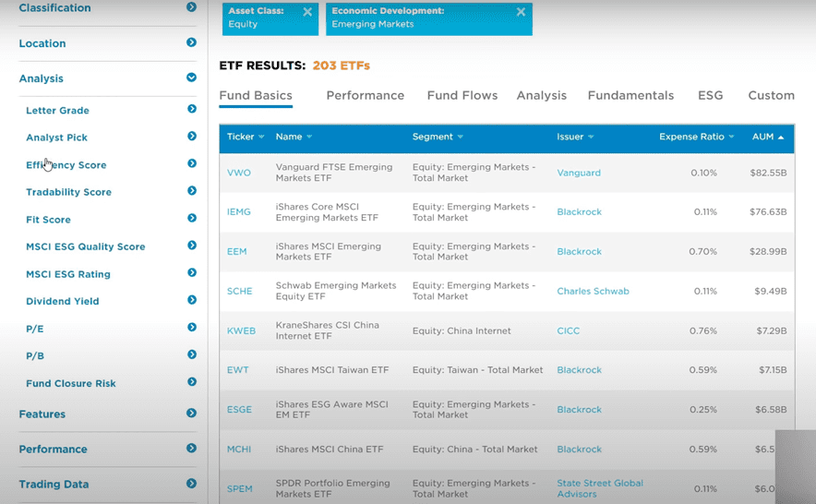This screenshot has width=816, height=504.
Task: Sort table by Expense Ratio column
Action: [x=696, y=137]
